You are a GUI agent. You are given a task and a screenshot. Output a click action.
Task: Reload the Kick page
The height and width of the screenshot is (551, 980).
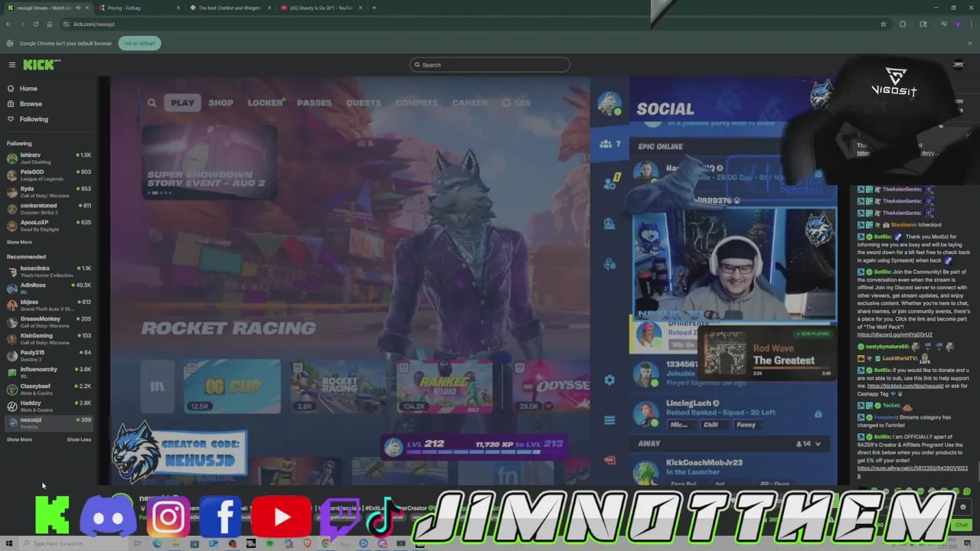tap(35, 24)
